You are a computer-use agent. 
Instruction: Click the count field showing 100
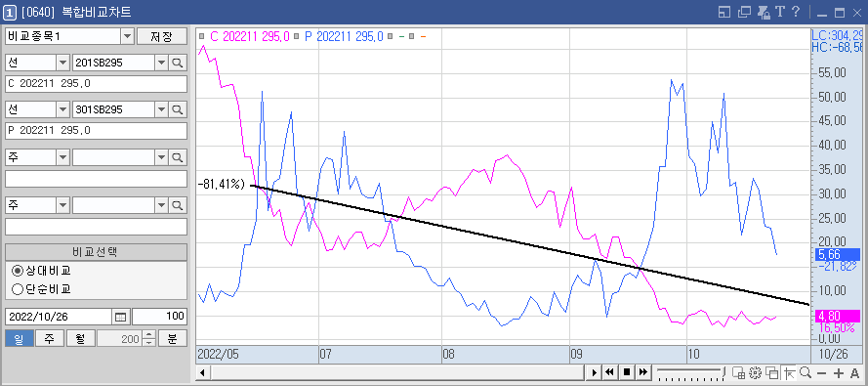pyautogui.click(x=159, y=318)
